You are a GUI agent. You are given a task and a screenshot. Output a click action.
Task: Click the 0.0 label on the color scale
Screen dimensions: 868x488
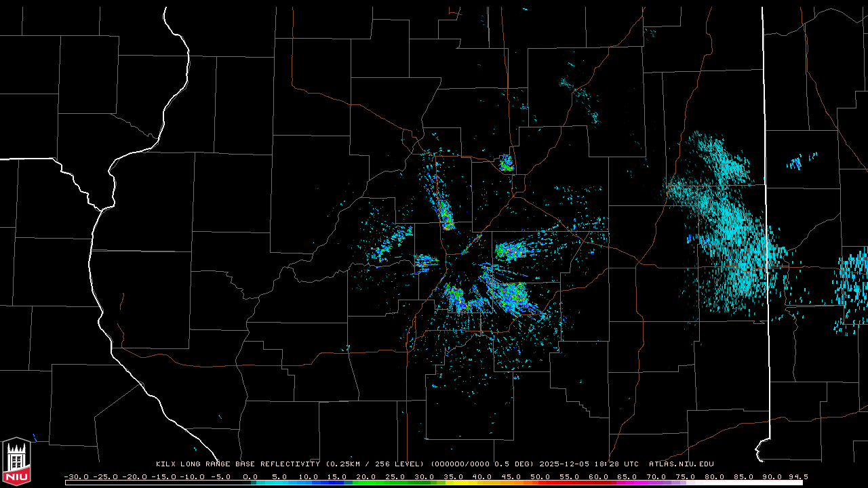[250, 476]
